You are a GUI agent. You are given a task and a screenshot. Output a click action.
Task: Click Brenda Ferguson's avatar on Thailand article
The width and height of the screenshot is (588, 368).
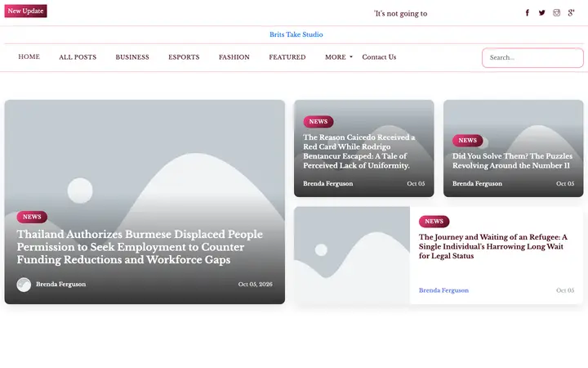[24, 285]
